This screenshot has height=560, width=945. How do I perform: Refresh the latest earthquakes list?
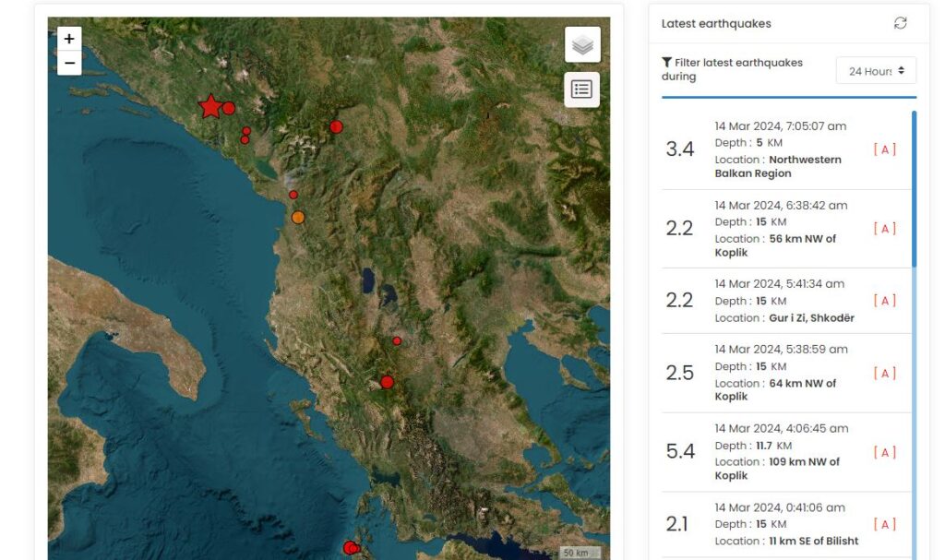click(x=900, y=24)
